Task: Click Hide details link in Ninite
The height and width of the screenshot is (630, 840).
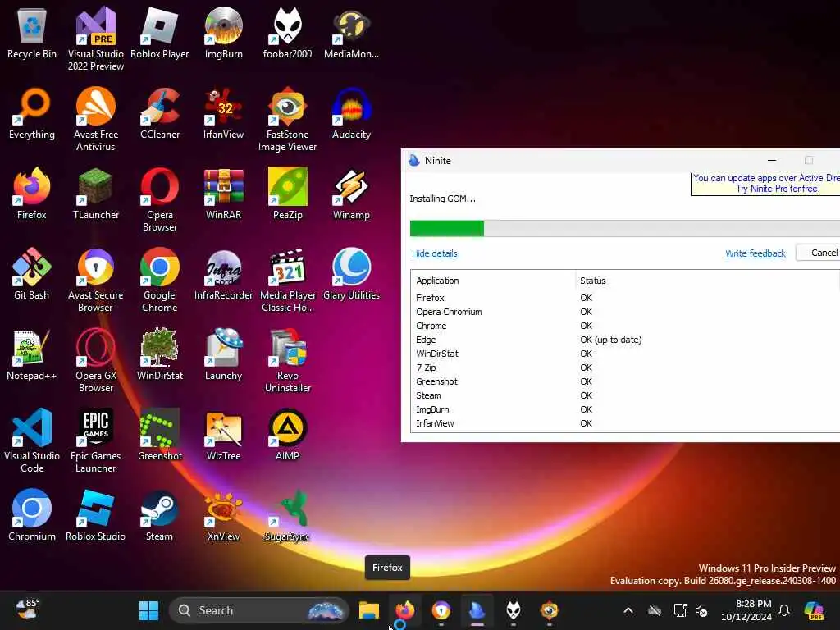Action: (x=435, y=253)
